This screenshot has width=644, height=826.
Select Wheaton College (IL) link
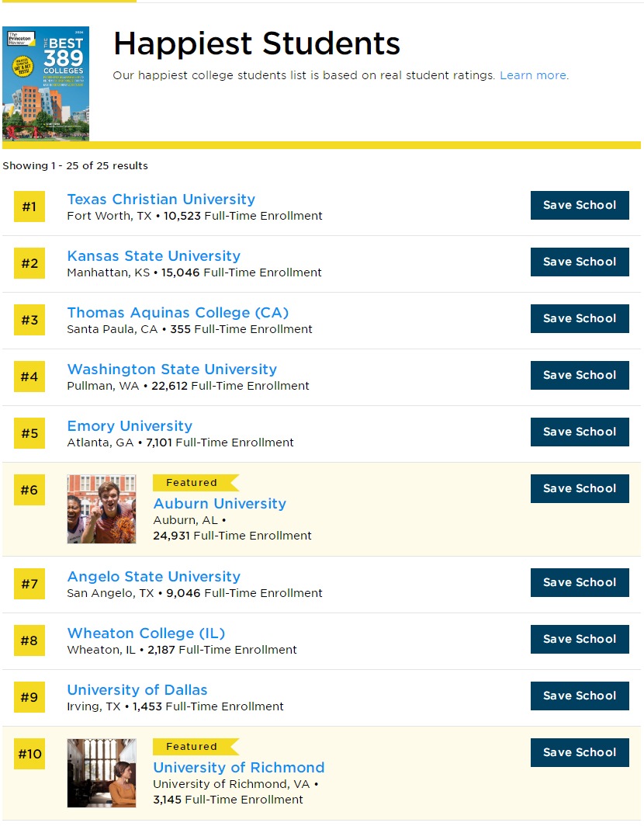point(146,633)
